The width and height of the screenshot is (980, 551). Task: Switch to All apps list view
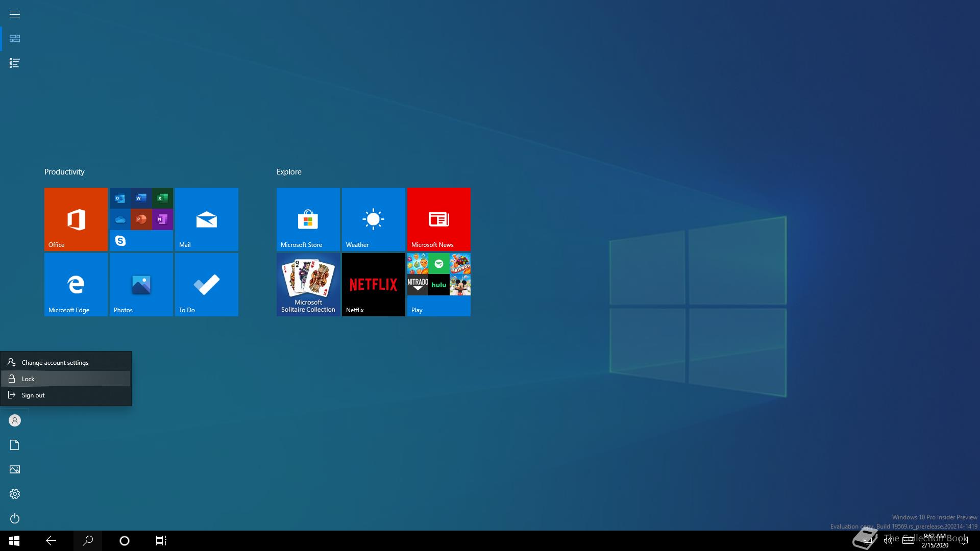click(15, 63)
